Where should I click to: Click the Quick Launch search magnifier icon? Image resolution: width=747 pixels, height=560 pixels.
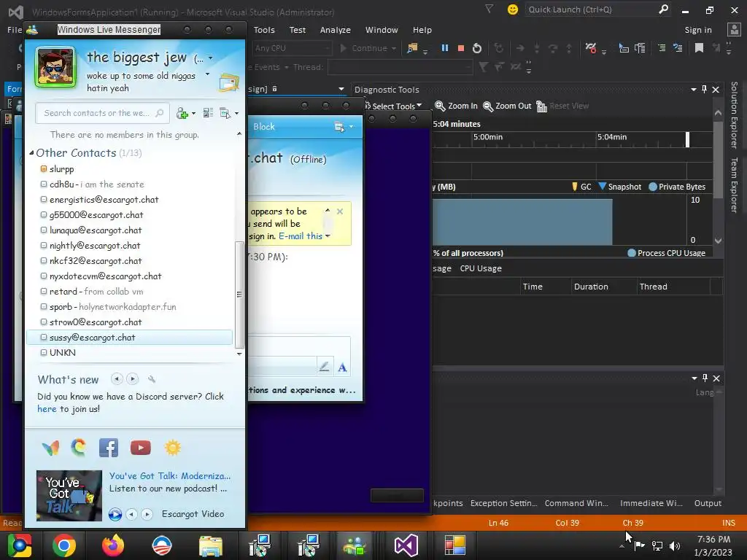coord(663,9)
